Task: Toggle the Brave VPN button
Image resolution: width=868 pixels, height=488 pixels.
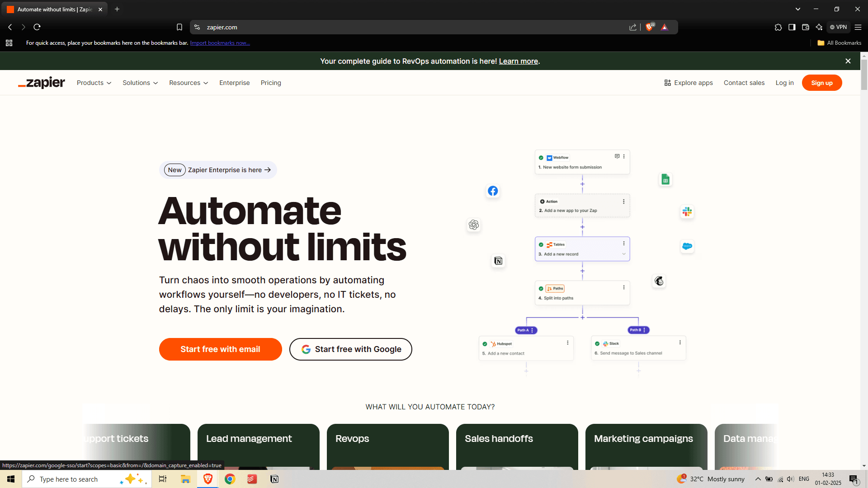Action: (x=839, y=27)
